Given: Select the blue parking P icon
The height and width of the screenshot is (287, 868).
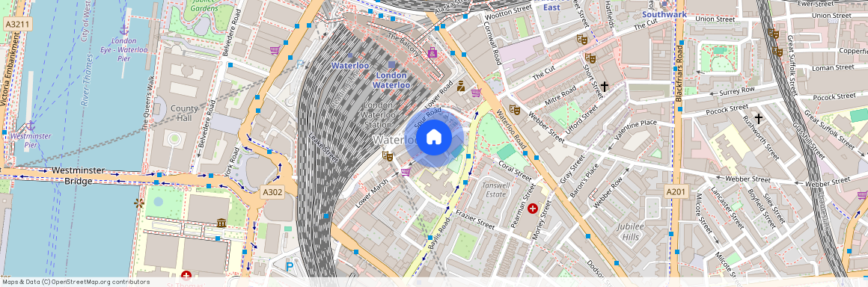Looking at the screenshot, I should click(290, 267).
